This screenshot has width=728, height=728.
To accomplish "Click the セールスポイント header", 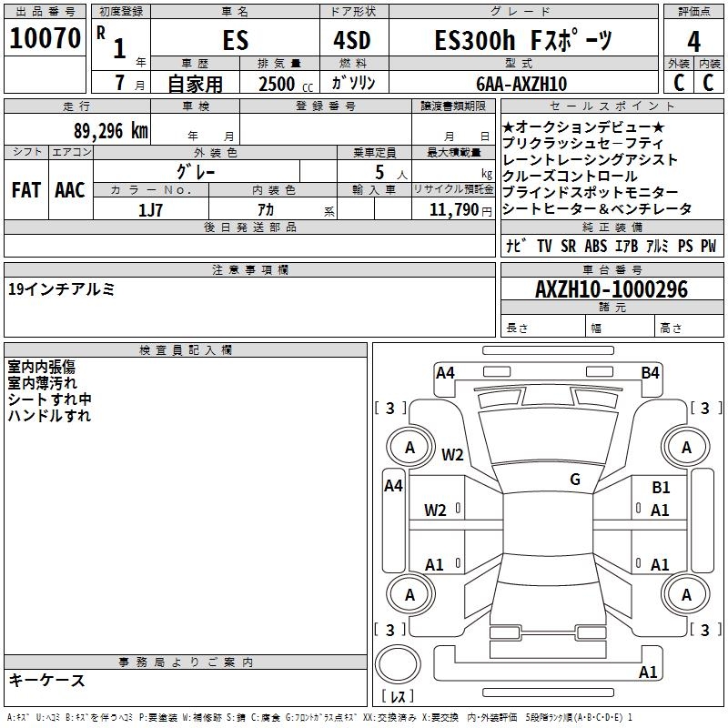I will [612, 106].
